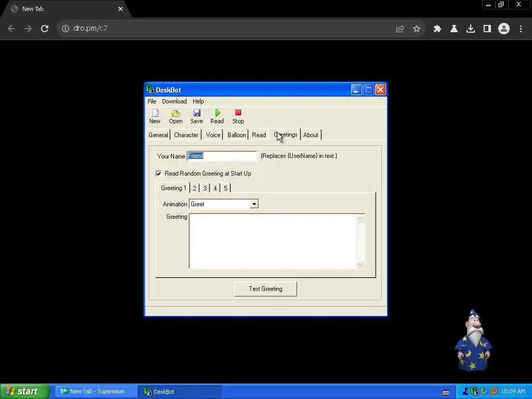Viewport: 532px width, 399px height.
Task: Switch to the General tab
Action: click(158, 135)
